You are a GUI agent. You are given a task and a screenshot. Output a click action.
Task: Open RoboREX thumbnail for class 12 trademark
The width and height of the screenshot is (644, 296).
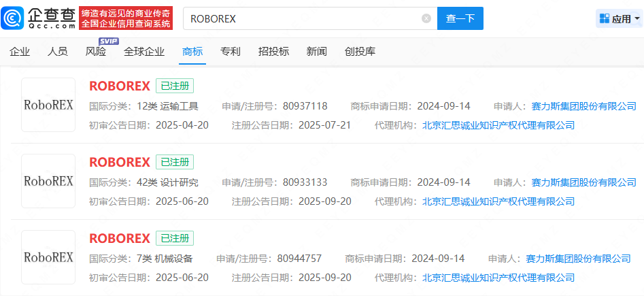(48, 105)
